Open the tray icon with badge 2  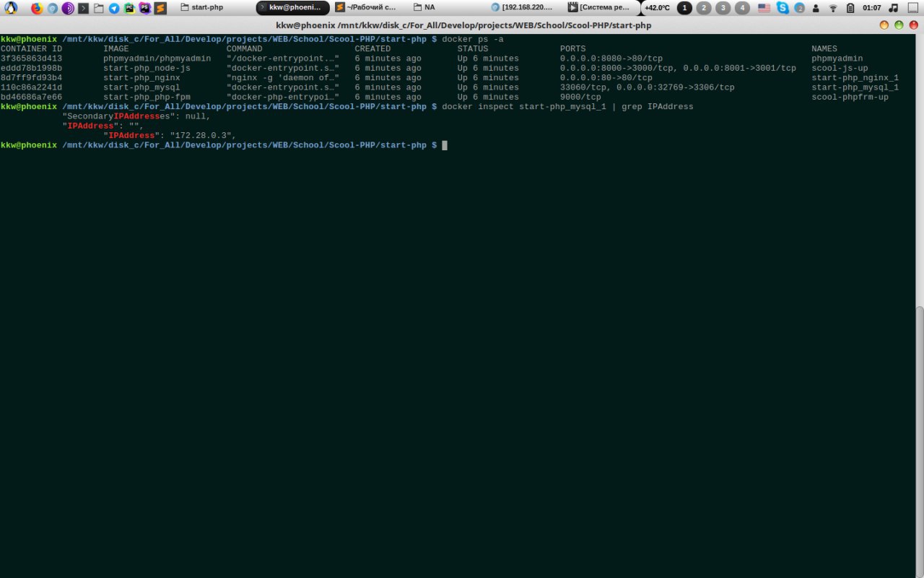coord(799,8)
